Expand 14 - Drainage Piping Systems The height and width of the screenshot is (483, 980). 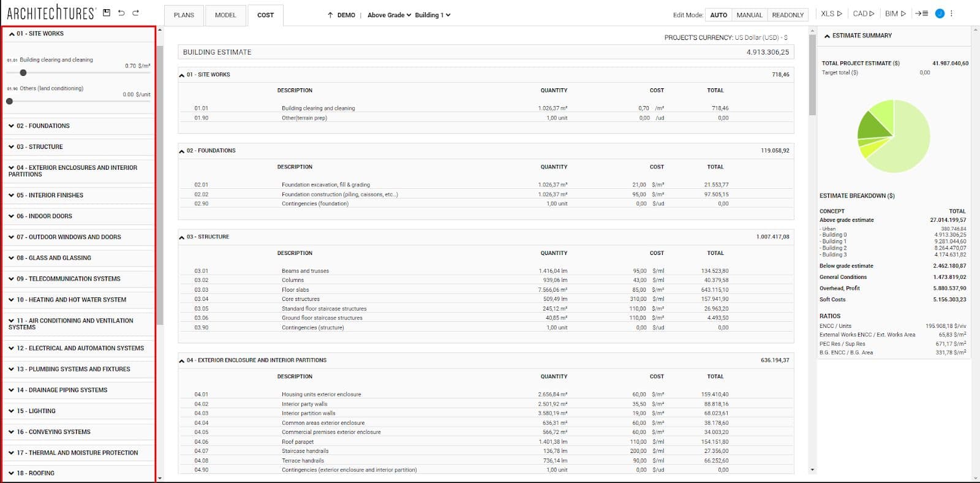(x=78, y=390)
